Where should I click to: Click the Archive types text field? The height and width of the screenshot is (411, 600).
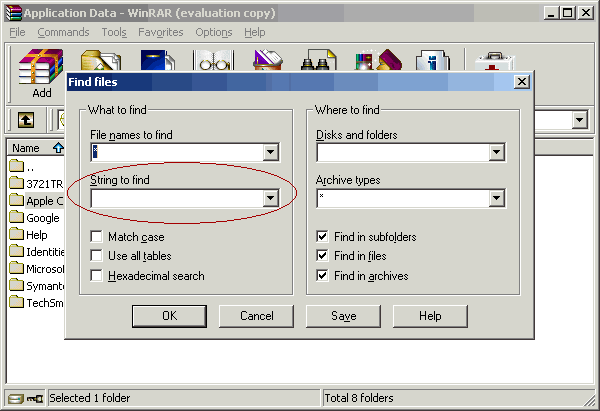tap(403, 198)
